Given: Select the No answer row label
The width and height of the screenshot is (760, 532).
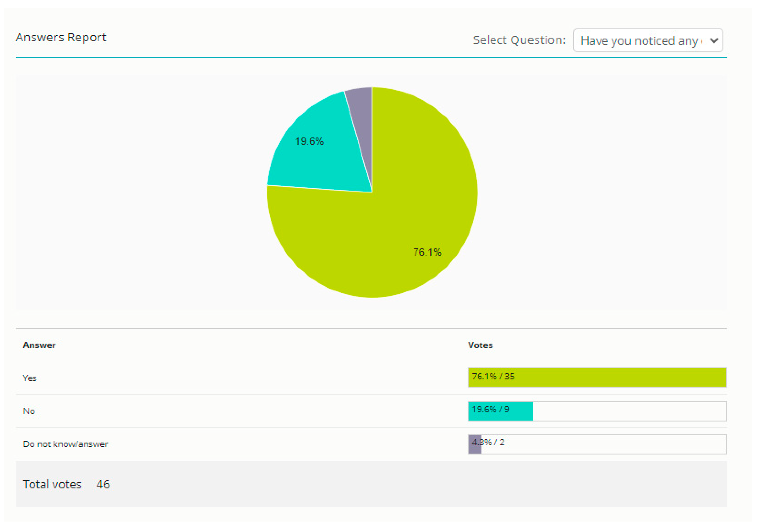Looking at the screenshot, I should [x=29, y=411].
